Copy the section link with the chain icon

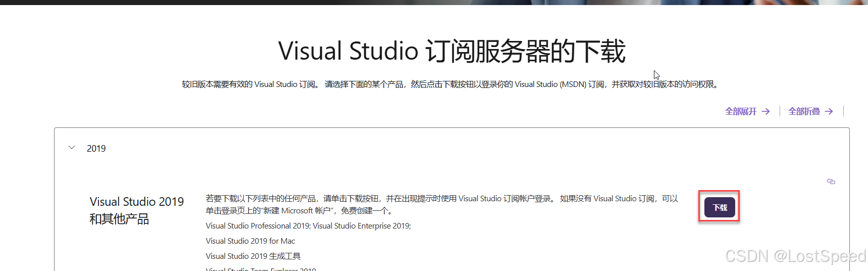point(831,182)
